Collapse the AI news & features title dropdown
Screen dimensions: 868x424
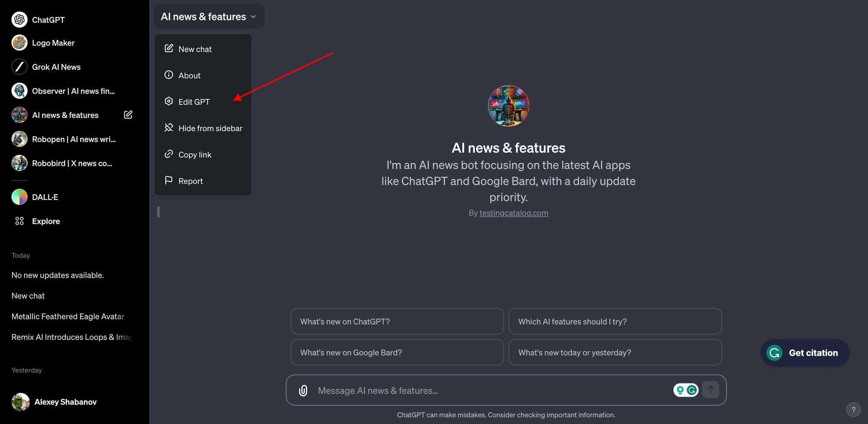coord(209,16)
